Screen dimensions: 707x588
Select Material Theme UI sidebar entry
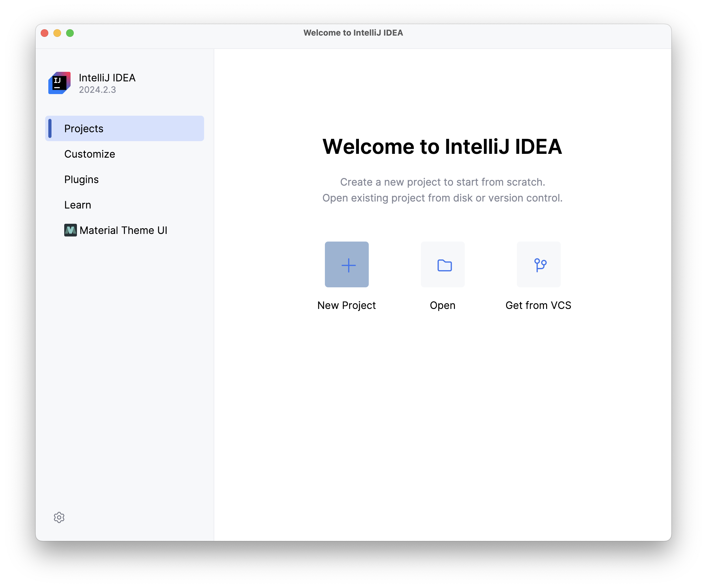click(123, 230)
